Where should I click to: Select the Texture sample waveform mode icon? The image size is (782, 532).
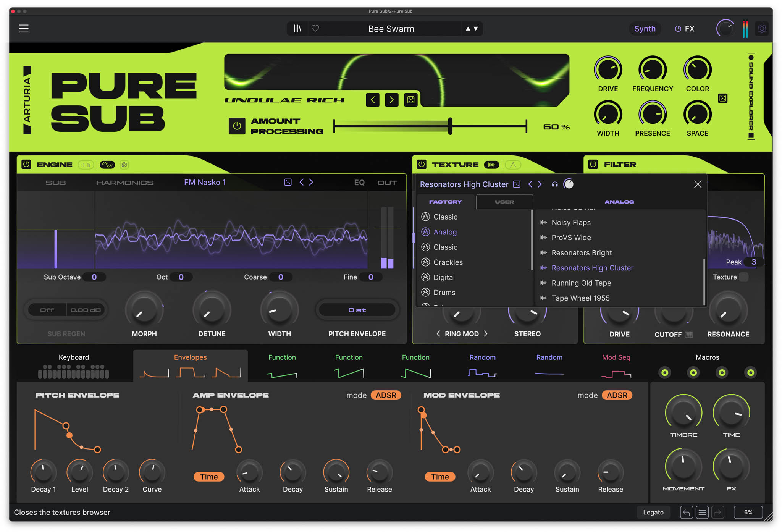tap(491, 165)
